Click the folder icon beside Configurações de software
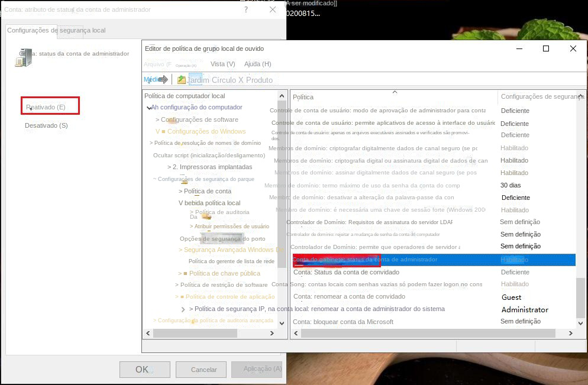This screenshot has width=588, height=385. pos(172,121)
